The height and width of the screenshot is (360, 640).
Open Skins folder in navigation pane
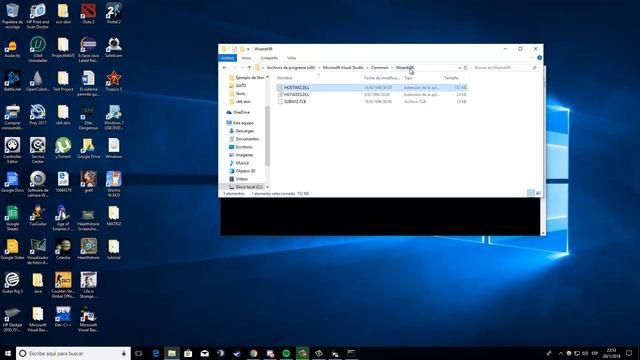(x=237, y=94)
